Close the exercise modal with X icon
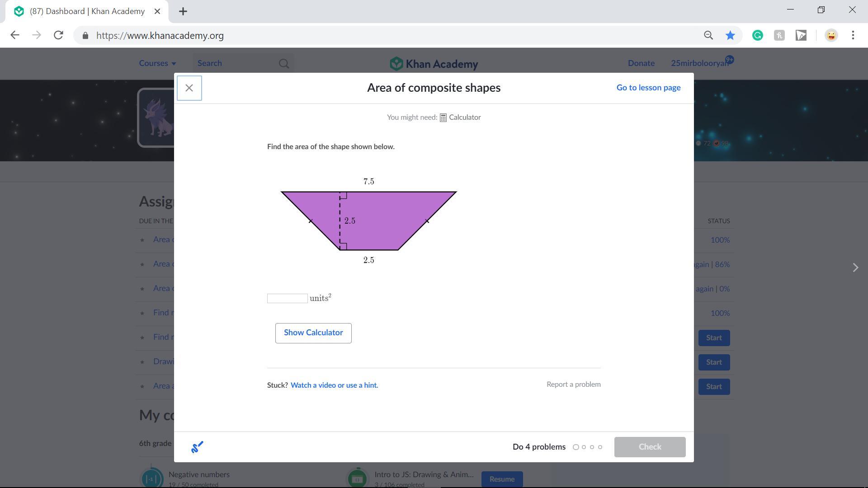This screenshot has width=868, height=488. point(189,88)
